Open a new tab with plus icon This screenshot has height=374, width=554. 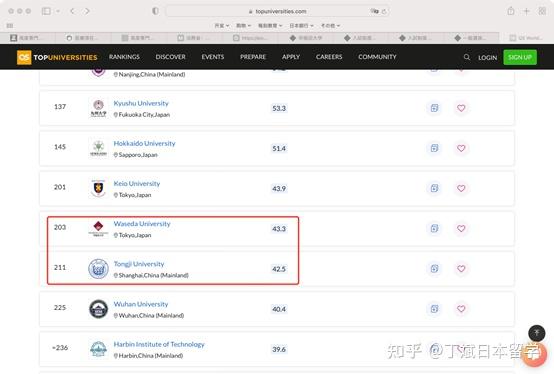pyautogui.click(x=526, y=11)
